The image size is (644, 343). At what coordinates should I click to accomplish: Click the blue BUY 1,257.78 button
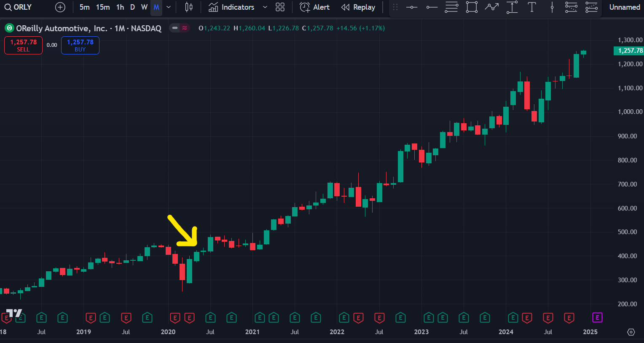(x=80, y=45)
